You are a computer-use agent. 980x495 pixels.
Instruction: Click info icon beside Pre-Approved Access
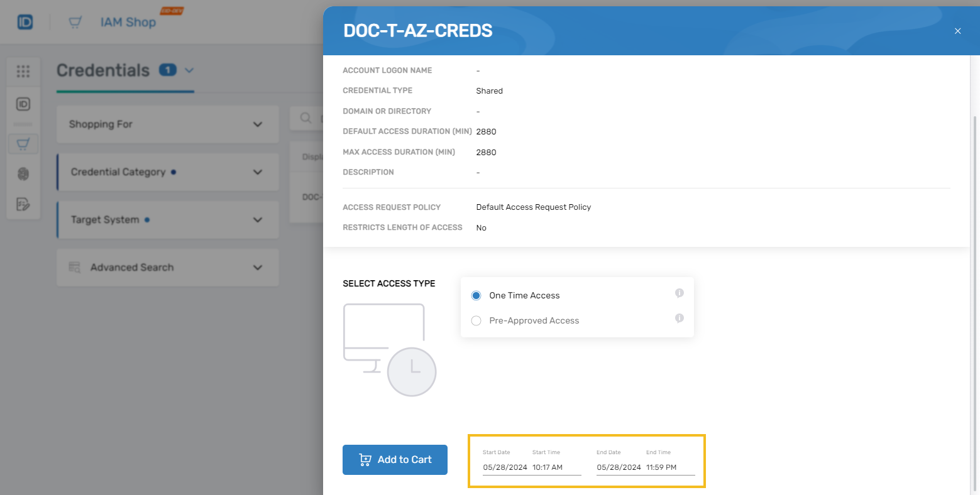(679, 318)
